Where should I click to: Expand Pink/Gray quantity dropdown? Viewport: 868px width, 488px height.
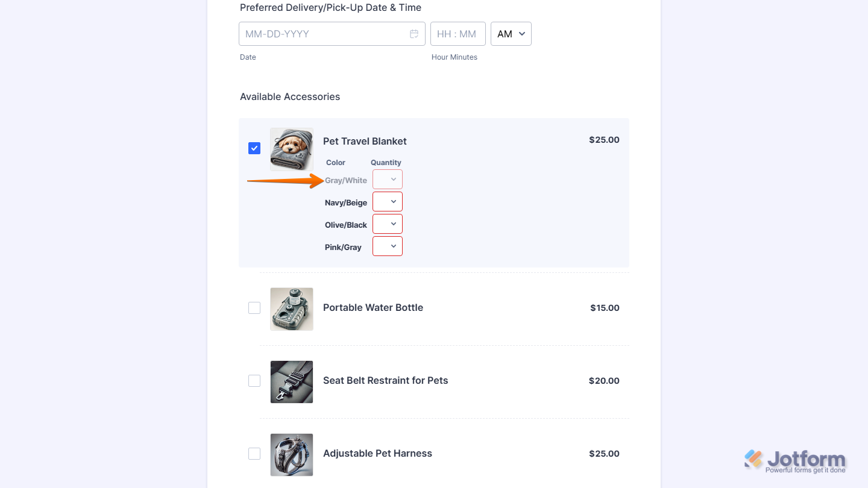[388, 246]
